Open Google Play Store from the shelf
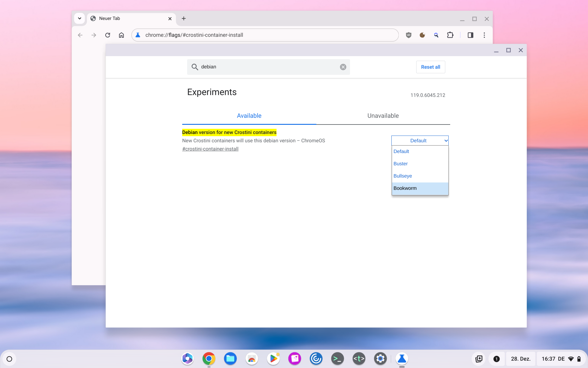This screenshot has height=368, width=588. click(x=273, y=358)
